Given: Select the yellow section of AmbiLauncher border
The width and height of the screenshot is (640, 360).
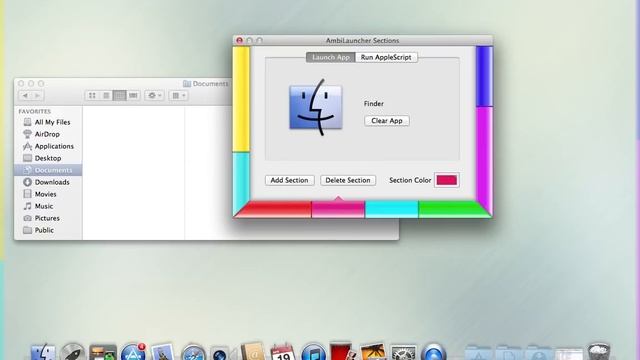Looking at the screenshot, I should pos(241,99).
